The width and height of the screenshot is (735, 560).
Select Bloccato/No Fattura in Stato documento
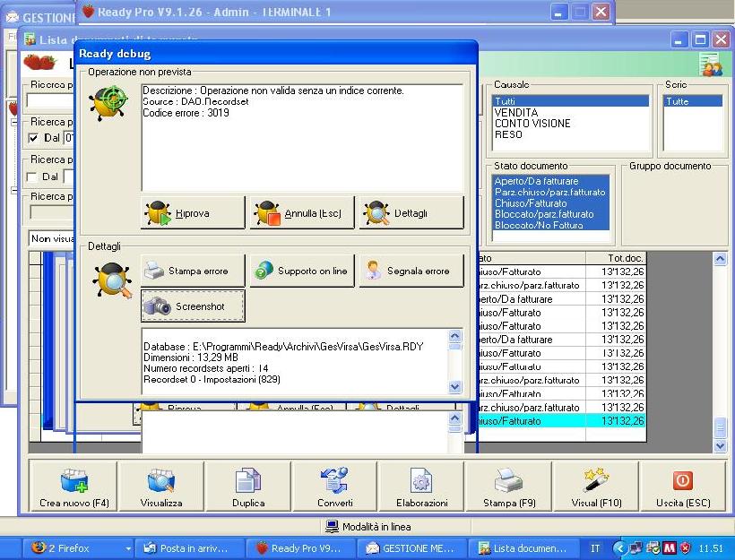(550, 225)
